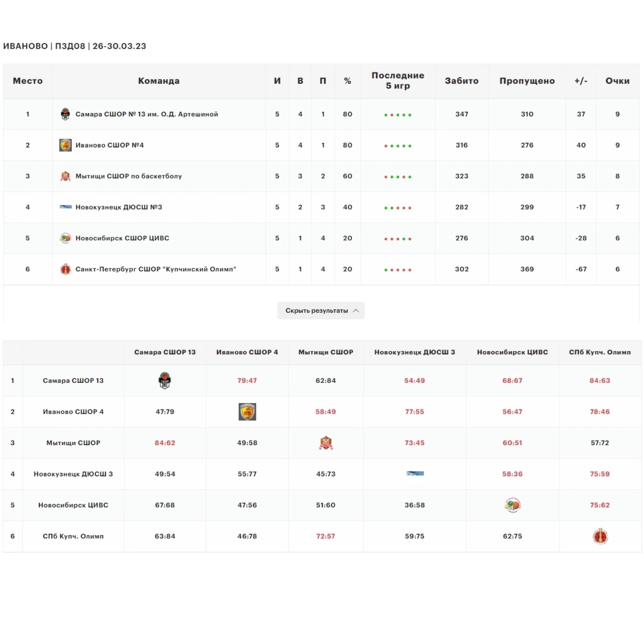The height and width of the screenshot is (644, 644).
Task: Click score 54:49 in Samara row
Action: coord(415,381)
